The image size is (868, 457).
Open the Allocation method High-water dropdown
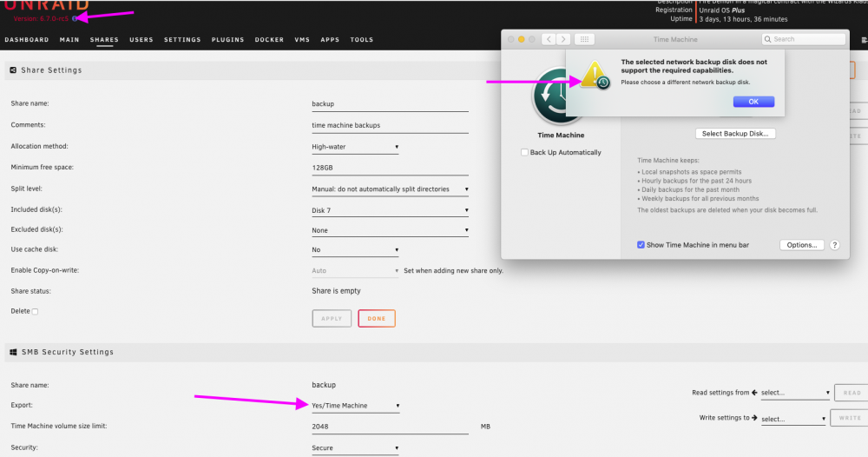click(x=355, y=147)
